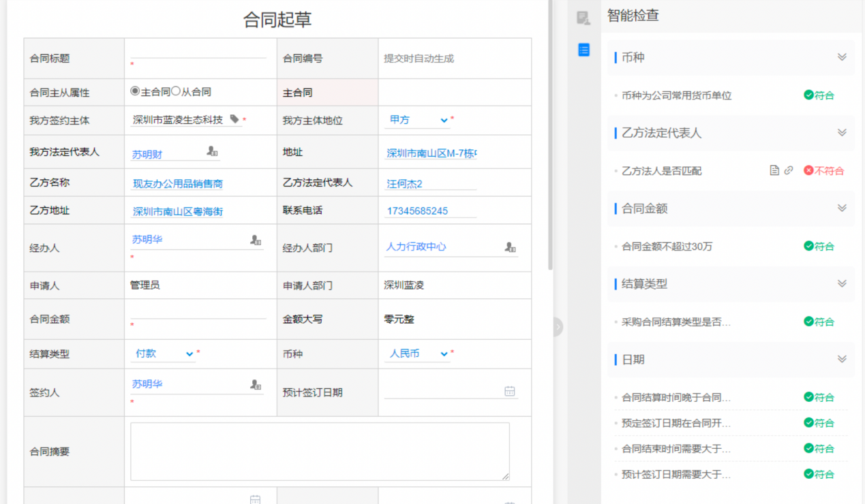Open person picker icon for 签约人

click(256, 385)
